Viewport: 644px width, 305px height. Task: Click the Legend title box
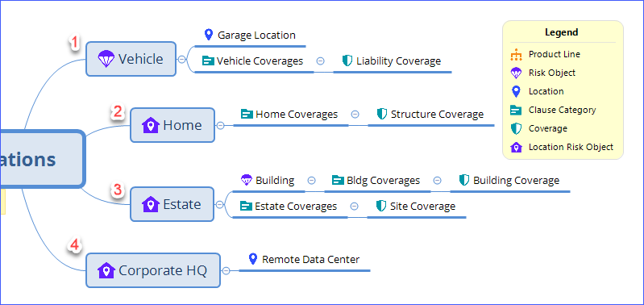click(x=562, y=32)
